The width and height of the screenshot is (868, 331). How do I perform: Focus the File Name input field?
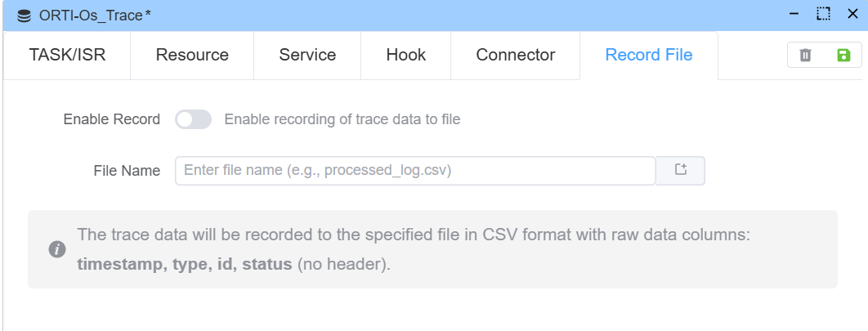[415, 171]
